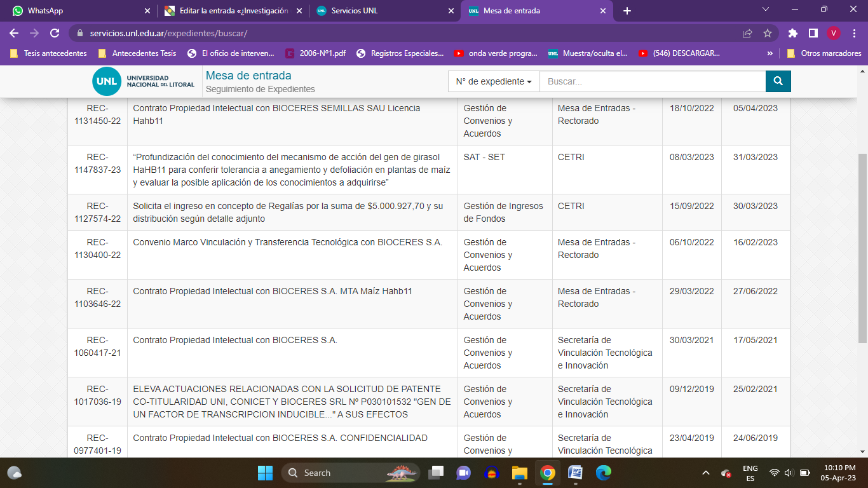Click the OneDrive tray icon with error badge
The image size is (868, 488).
pyautogui.click(x=726, y=473)
